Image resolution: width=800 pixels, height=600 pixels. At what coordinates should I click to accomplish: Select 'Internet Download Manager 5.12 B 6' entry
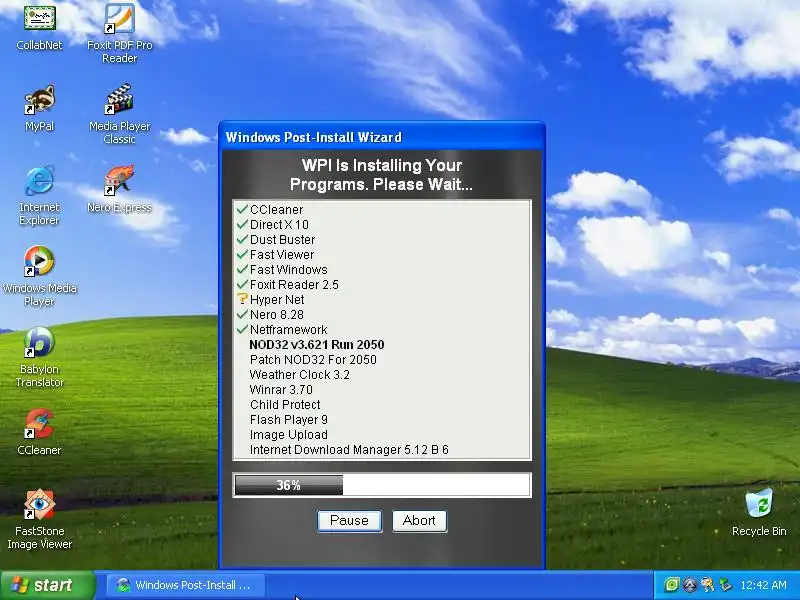coord(349,449)
